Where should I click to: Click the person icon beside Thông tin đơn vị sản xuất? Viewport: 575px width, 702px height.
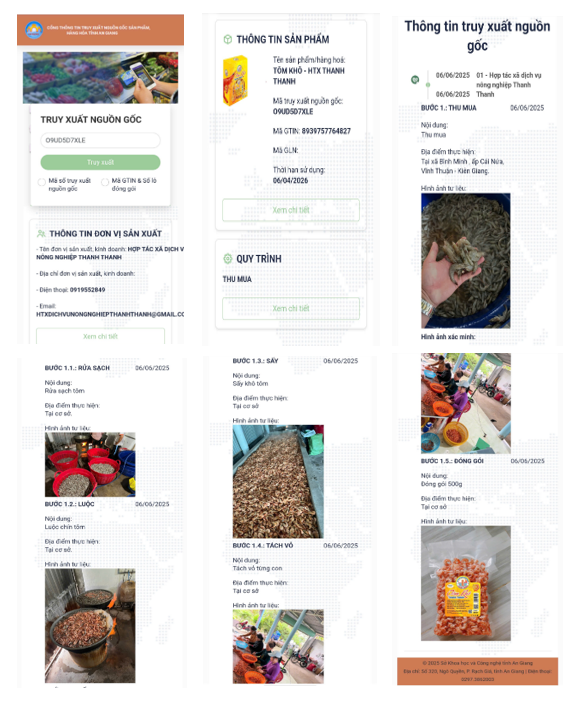click(41, 234)
